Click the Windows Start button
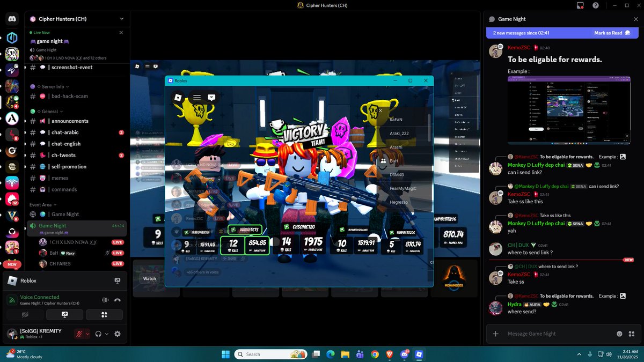The image size is (644, 362). tap(225, 354)
